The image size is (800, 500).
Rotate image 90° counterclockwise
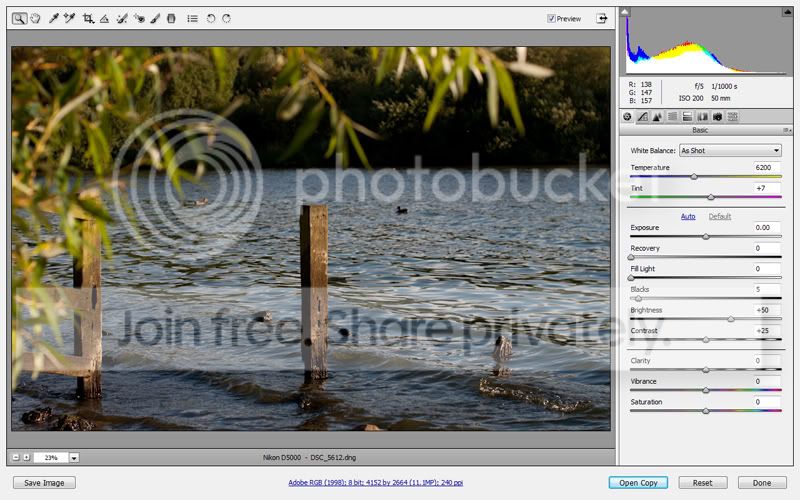[x=211, y=18]
